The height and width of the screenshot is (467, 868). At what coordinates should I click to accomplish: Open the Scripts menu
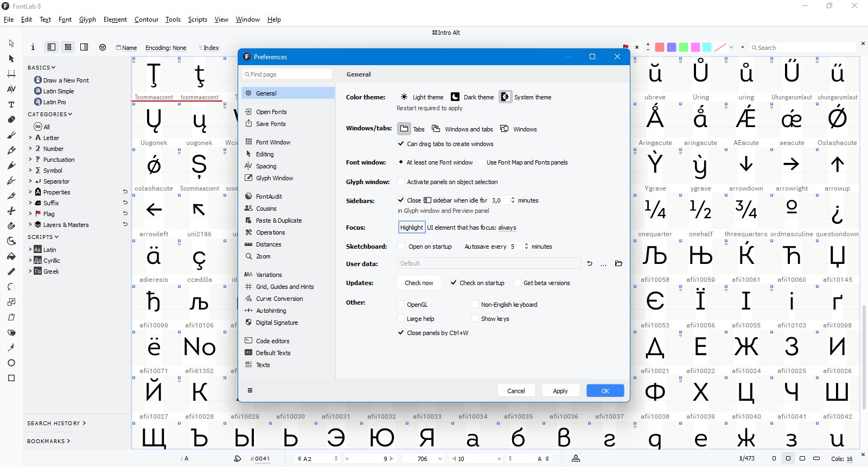click(x=197, y=20)
